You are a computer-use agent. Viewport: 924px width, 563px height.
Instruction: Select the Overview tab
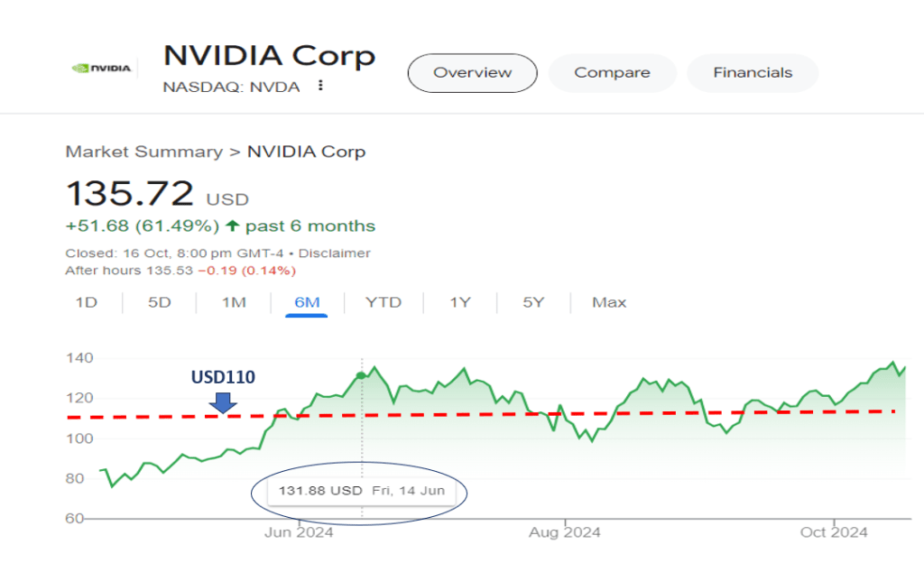pos(472,73)
